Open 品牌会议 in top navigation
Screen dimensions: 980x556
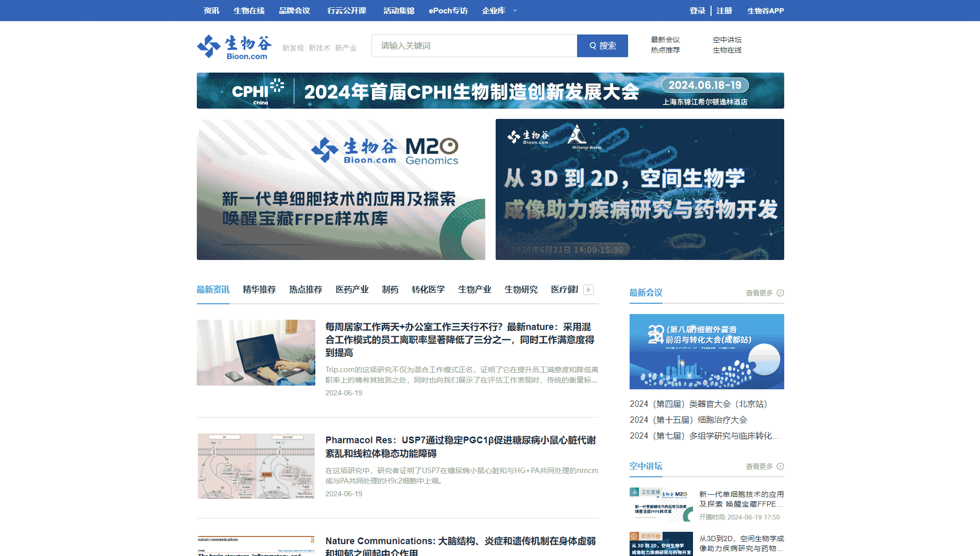tap(294, 11)
